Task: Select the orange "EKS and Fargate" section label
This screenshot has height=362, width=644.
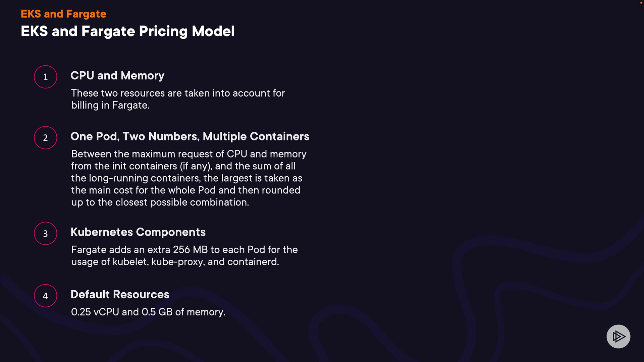Action: coord(63,14)
